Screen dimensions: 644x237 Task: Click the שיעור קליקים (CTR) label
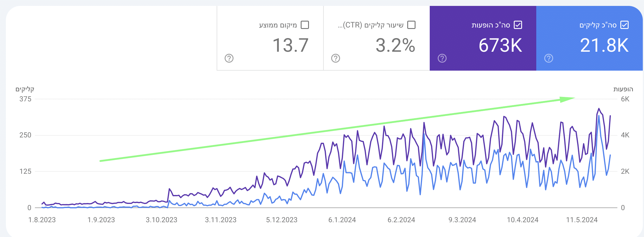pos(371,25)
